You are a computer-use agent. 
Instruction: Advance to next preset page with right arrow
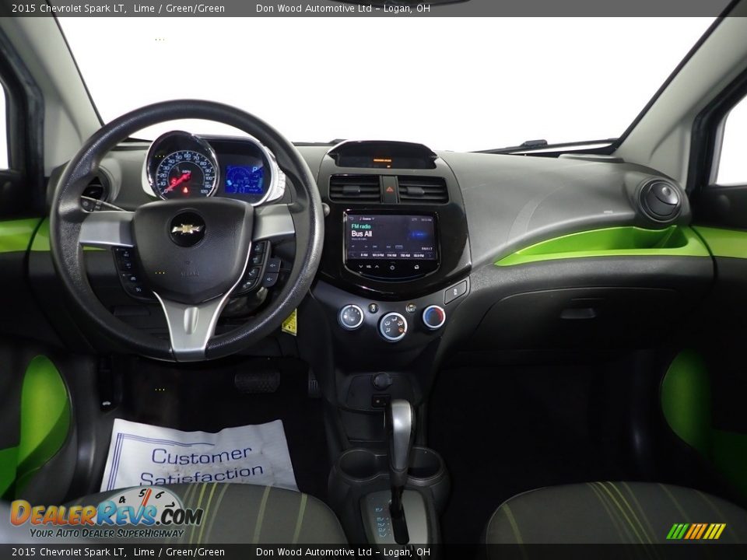[x=430, y=255]
